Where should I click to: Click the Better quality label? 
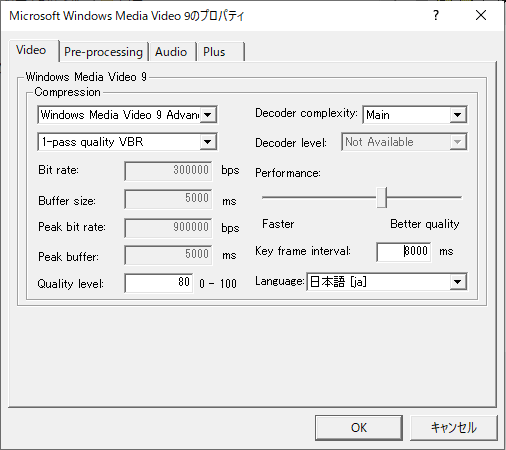[425, 224]
